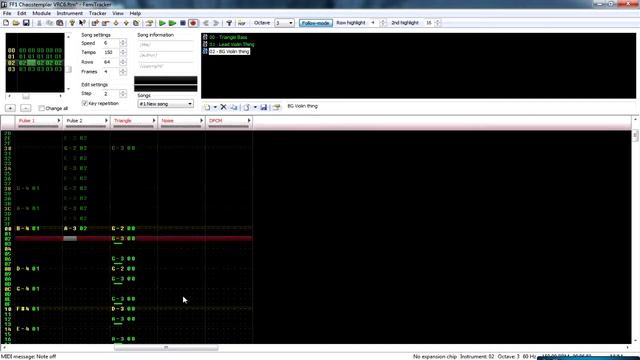Click the minus frame button
640x360 pixels.
point(25,108)
